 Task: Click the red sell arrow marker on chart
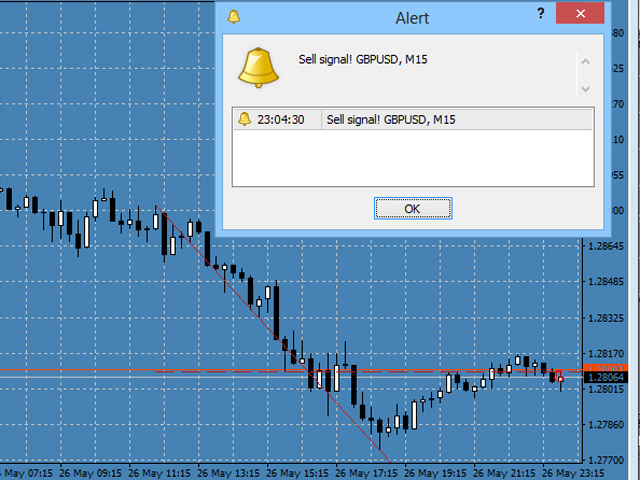pyautogui.click(x=558, y=376)
